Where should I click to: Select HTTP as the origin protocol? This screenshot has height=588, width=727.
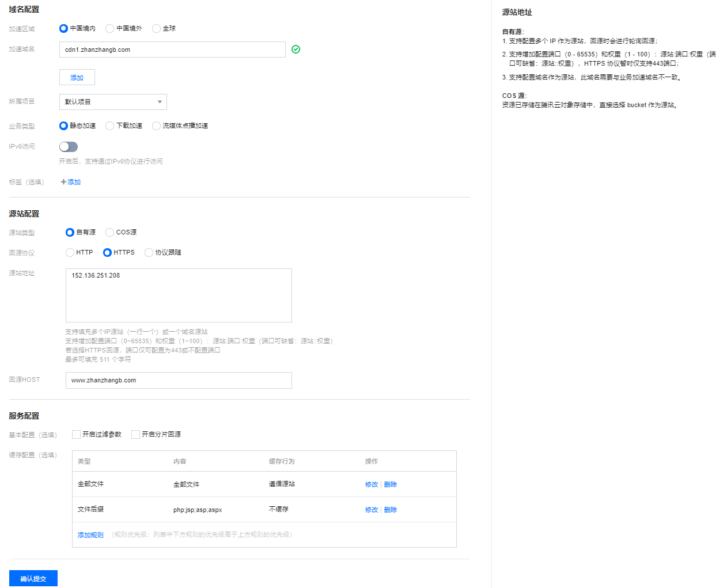(70, 252)
